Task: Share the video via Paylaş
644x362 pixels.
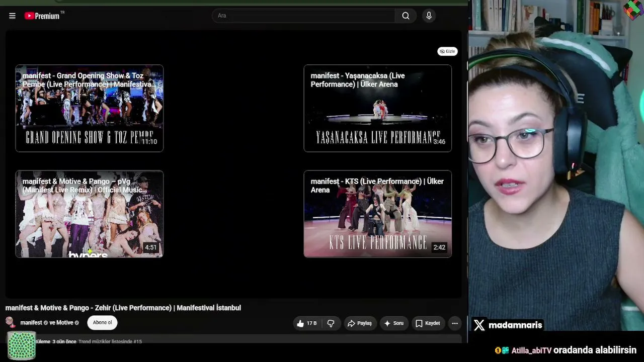Action: [359, 323]
